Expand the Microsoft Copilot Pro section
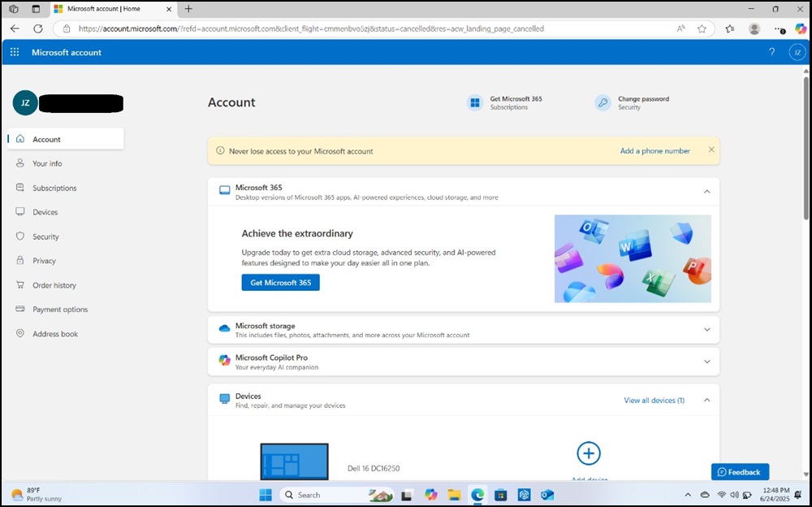Image resolution: width=812 pixels, height=507 pixels. (x=706, y=362)
